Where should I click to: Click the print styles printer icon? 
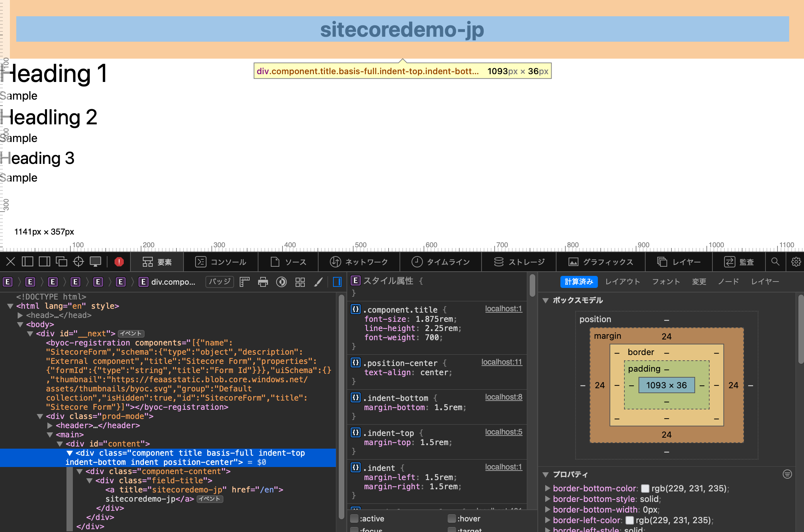(263, 282)
